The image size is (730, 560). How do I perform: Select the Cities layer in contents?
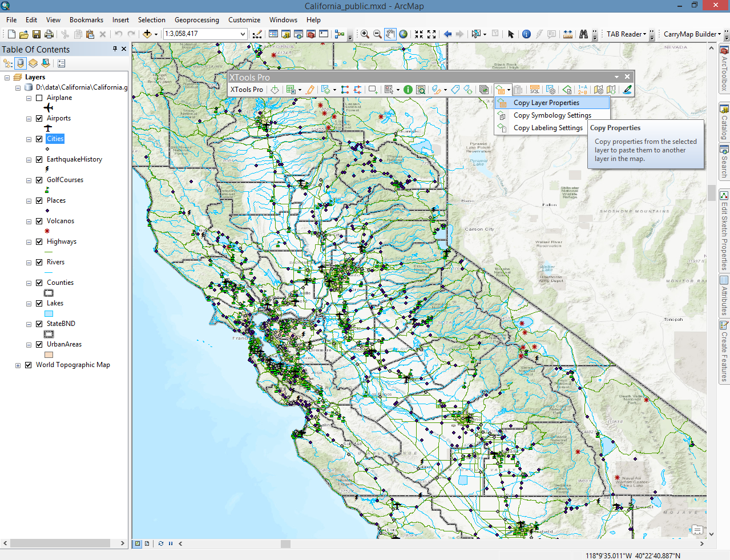(x=55, y=139)
